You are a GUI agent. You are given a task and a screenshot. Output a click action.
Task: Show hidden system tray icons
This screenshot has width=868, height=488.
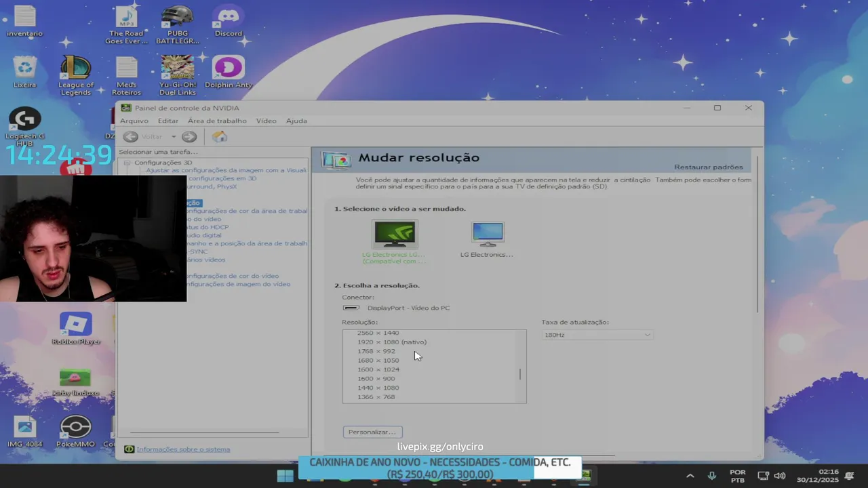click(x=690, y=476)
